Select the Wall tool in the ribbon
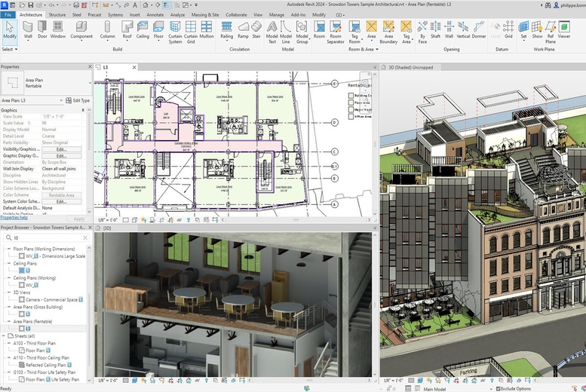 28,30
